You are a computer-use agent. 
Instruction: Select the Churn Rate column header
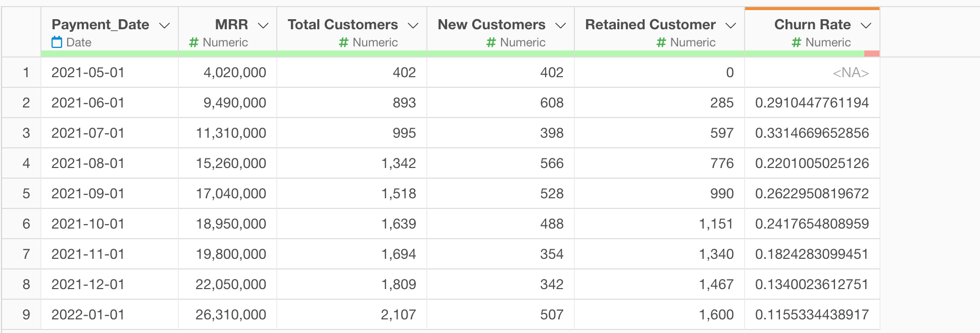(812, 32)
